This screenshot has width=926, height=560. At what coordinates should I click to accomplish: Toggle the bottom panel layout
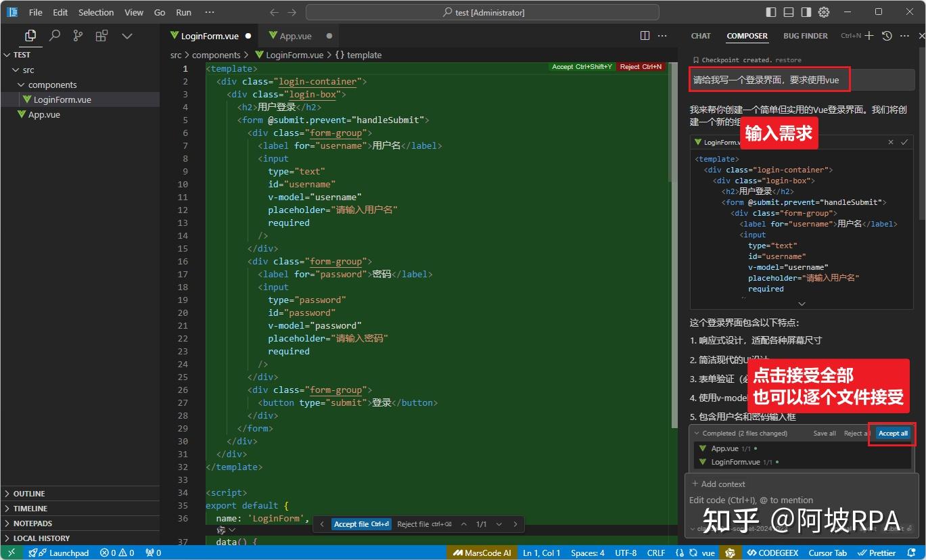point(789,12)
